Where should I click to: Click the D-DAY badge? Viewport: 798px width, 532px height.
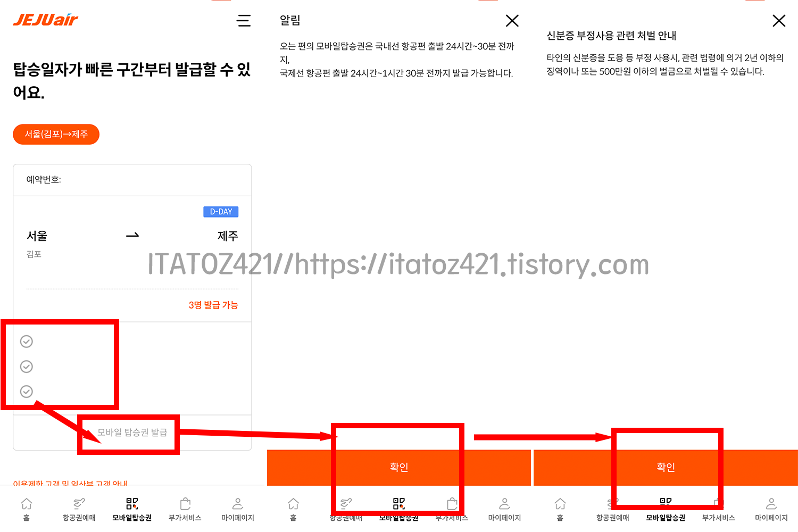pos(221,212)
